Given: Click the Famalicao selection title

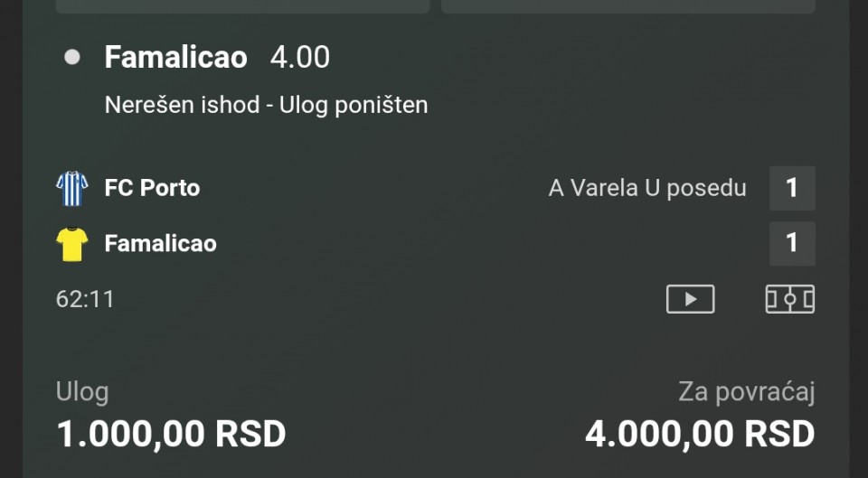Looking at the screenshot, I should [x=175, y=58].
